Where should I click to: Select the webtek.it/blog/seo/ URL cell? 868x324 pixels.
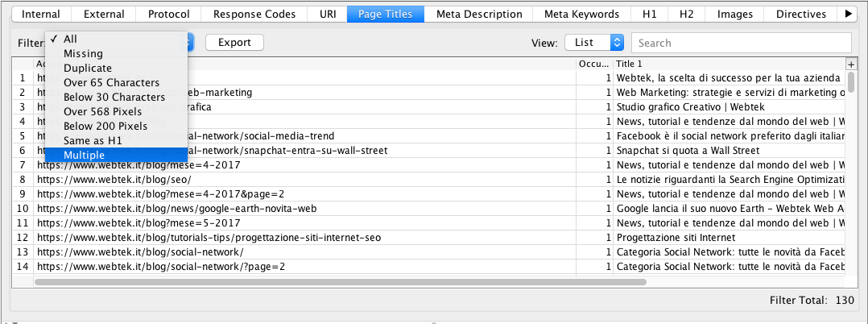coord(304,180)
